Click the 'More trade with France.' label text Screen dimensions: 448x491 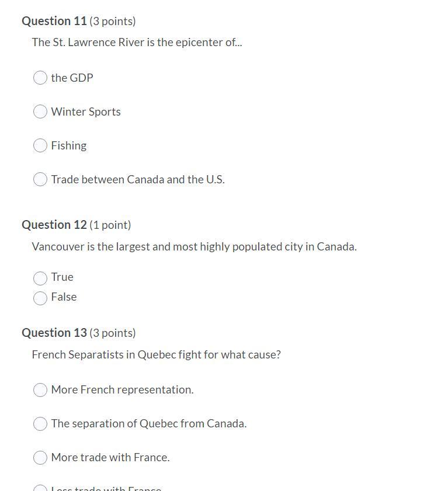click(110, 457)
